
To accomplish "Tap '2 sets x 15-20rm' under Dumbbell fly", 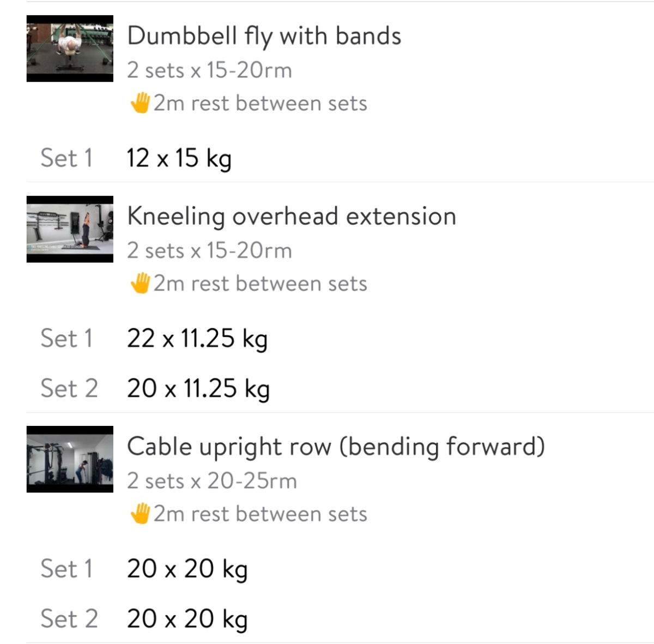I will coord(209,70).
